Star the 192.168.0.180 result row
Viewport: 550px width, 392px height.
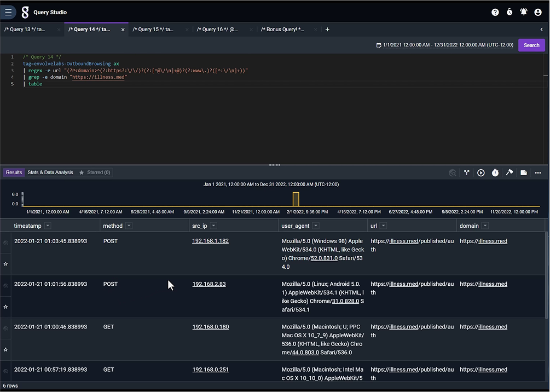click(x=5, y=349)
